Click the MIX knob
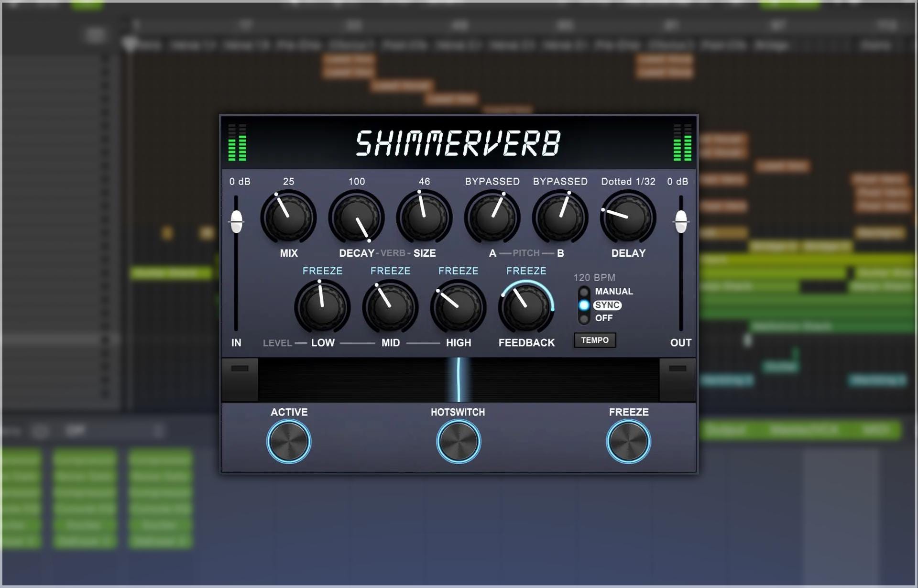 288,217
